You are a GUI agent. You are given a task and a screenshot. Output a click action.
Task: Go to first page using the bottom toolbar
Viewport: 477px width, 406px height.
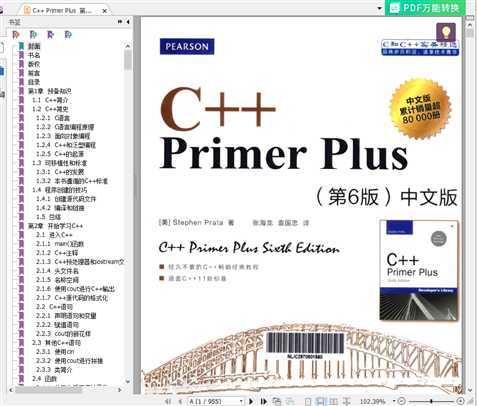pos(169,401)
